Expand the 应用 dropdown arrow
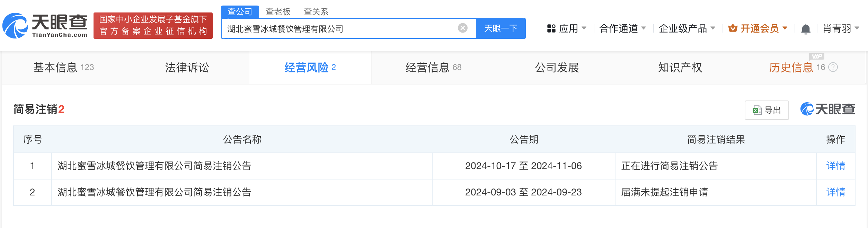Screen dimensions: 868x228 (584, 28)
